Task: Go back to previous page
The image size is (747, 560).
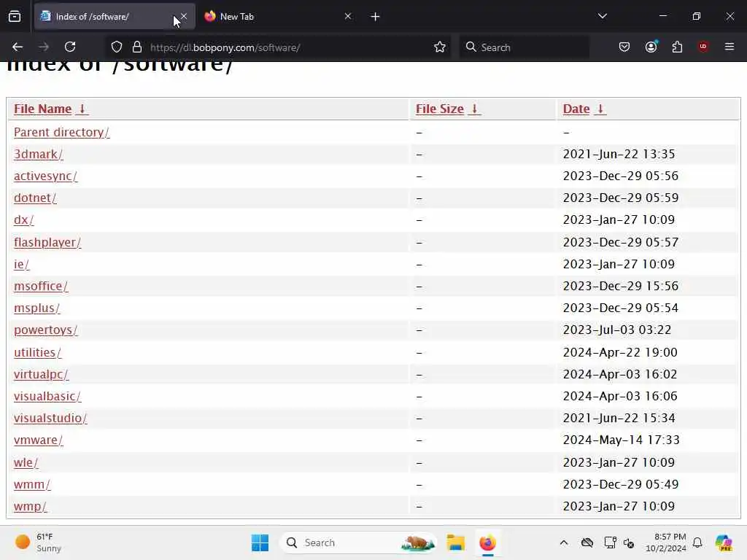Action: pyautogui.click(x=18, y=47)
